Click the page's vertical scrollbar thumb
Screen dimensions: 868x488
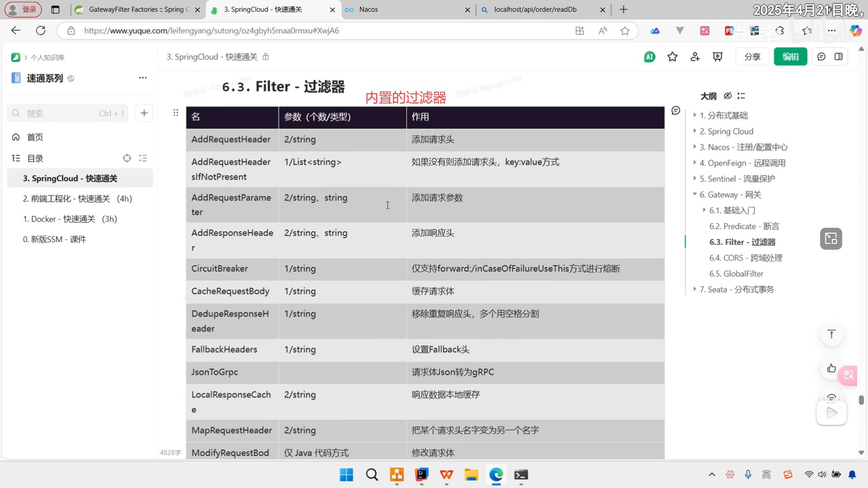[x=861, y=400]
